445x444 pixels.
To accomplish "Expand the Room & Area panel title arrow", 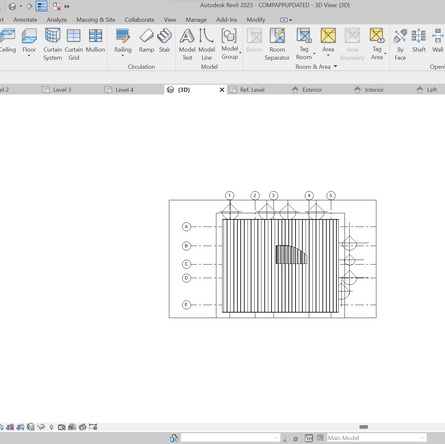I will [335, 66].
